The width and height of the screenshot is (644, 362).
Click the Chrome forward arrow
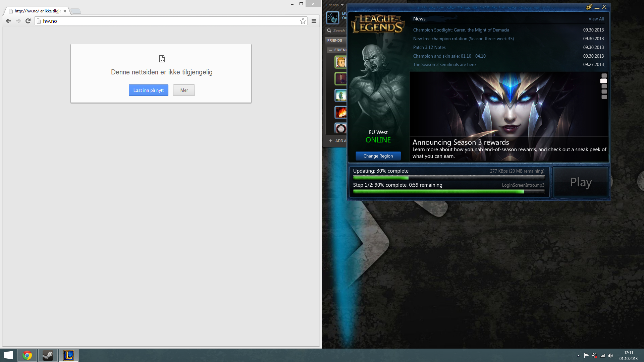(18, 21)
